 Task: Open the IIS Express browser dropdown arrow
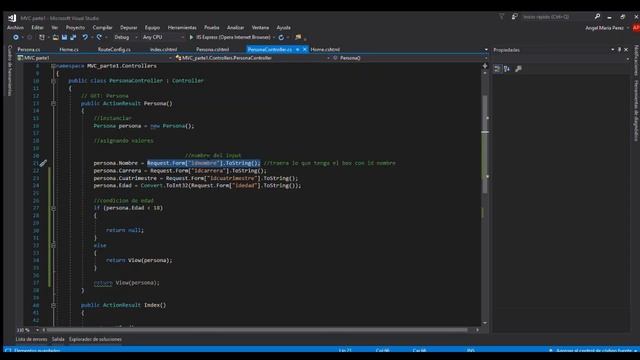(x=273, y=38)
